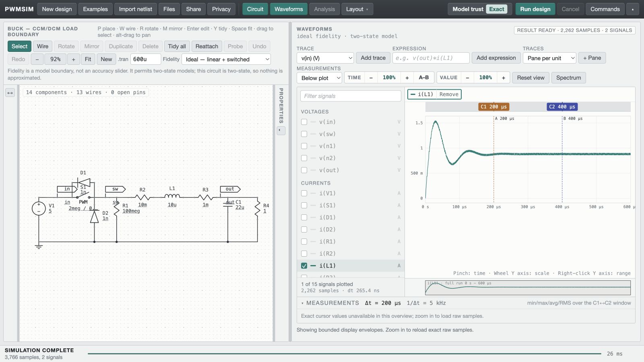Click the ground symbol in the schematic
644x362 pixels.
39,246
